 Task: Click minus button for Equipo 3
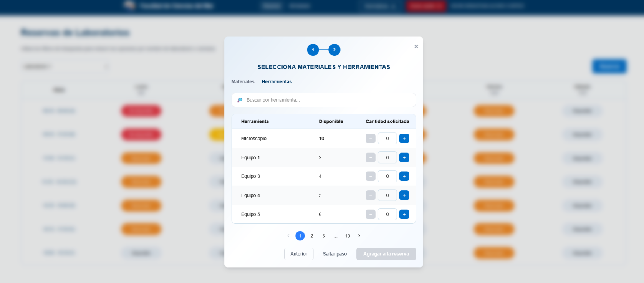coord(370,176)
